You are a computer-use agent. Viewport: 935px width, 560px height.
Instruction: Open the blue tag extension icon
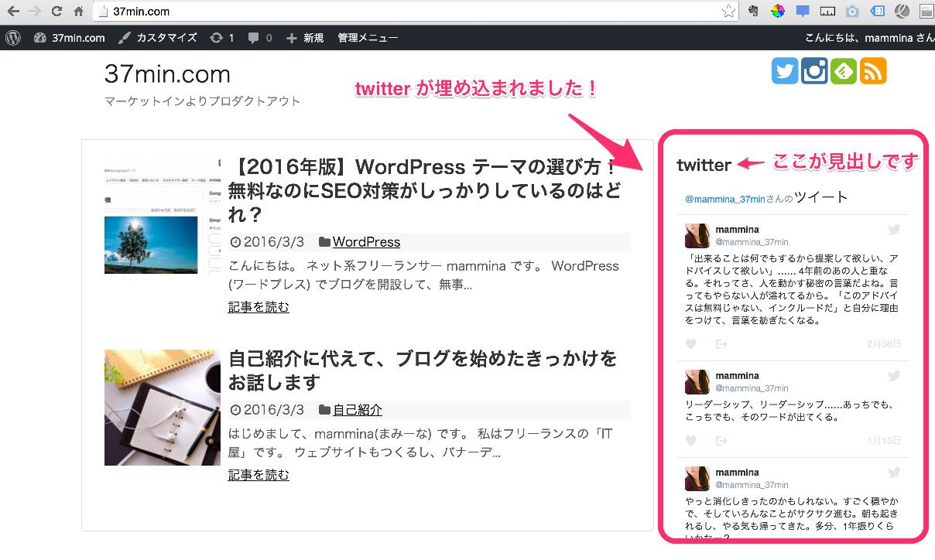coord(877,12)
